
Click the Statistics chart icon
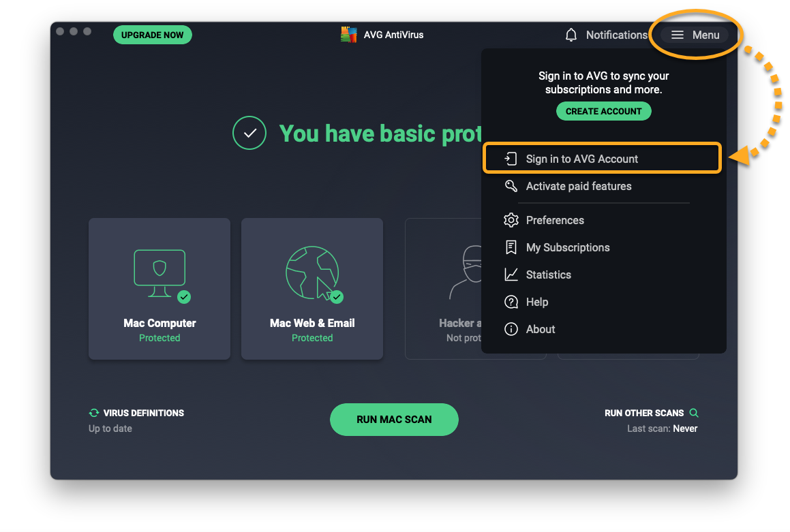pos(511,275)
